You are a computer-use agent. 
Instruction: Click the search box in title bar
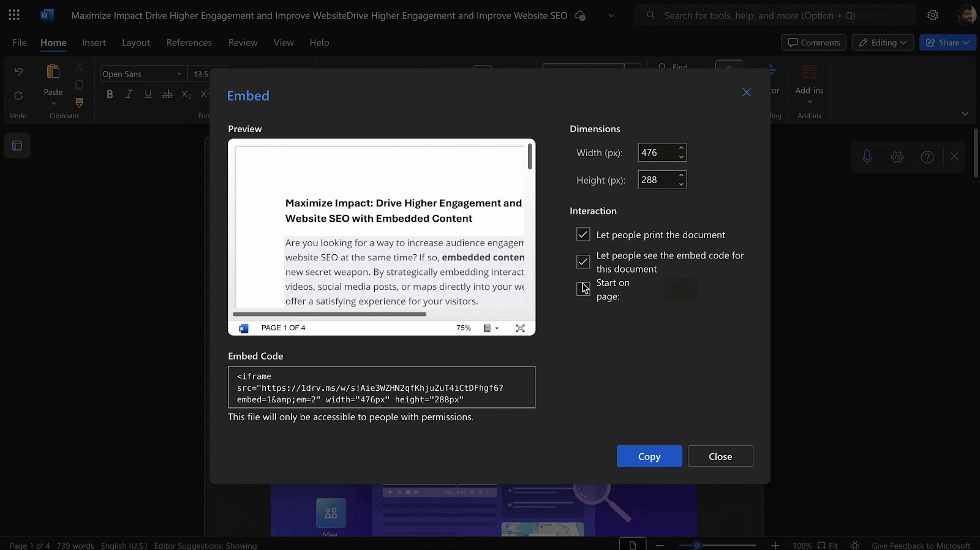pos(775,15)
